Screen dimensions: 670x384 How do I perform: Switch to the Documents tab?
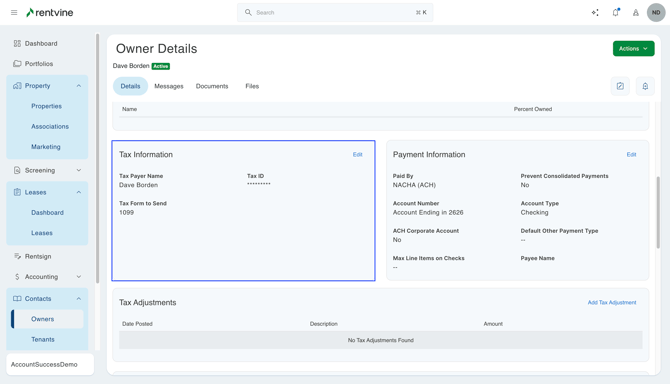click(x=212, y=86)
